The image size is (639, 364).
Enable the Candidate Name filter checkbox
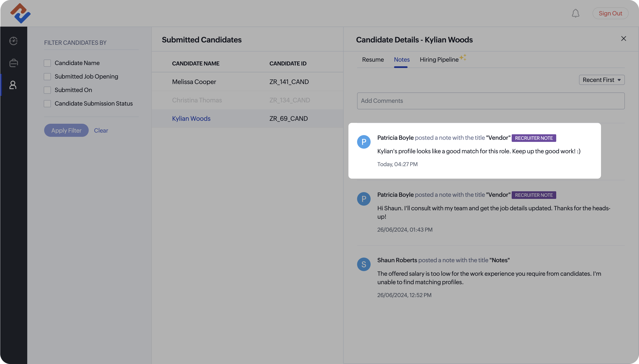point(47,63)
